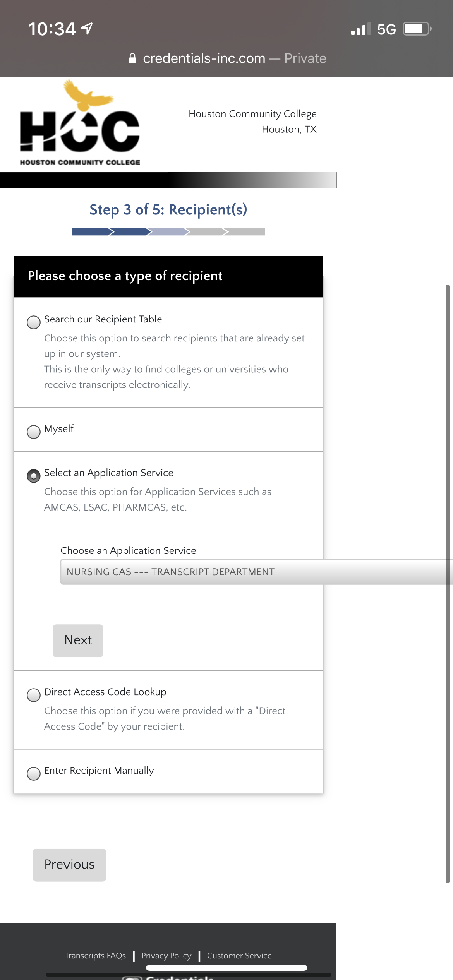Tap the cellular signal bars icon
Viewport: 453px width, 980px height.
click(x=360, y=29)
